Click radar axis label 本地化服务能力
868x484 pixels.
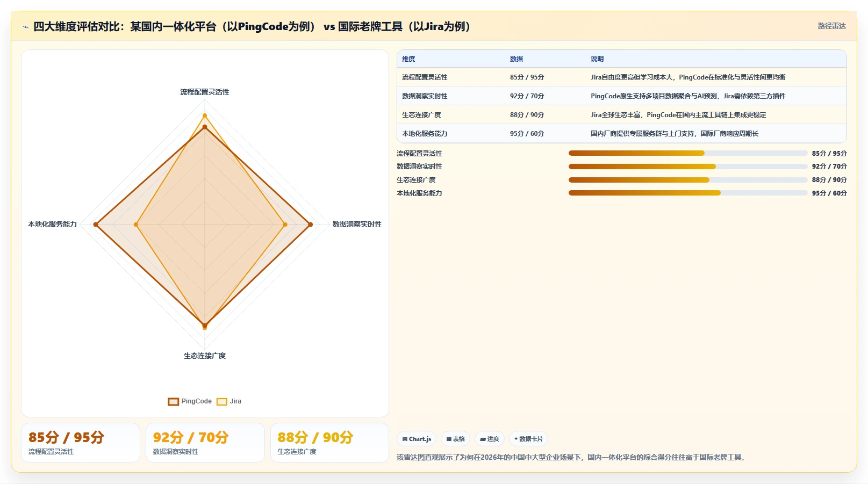pyautogui.click(x=52, y=225)
